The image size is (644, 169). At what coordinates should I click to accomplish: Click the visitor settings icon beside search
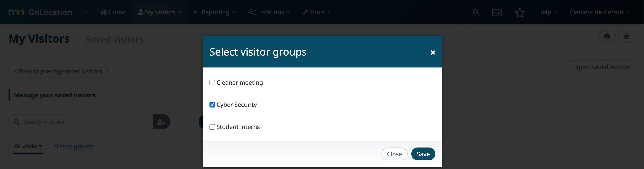pyautogui.click(x=161, y=122)
